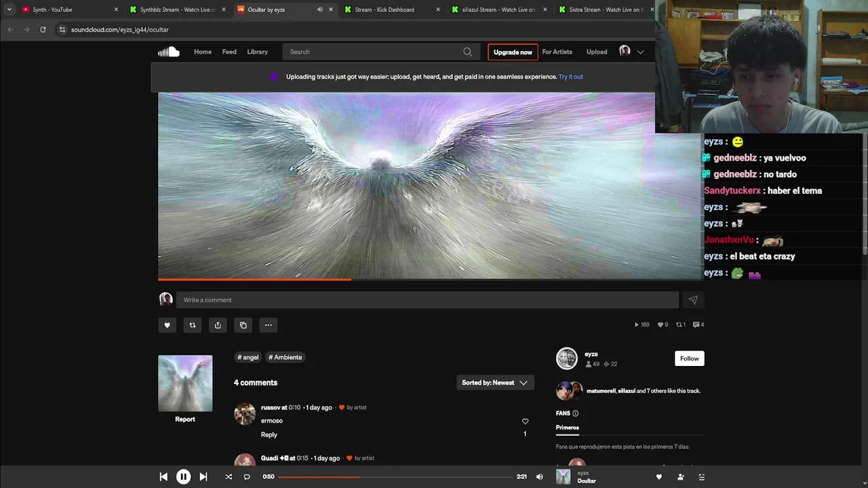Screen dimensions: 868x488
Task: Follow the artist eyzs
Action: (690, 359)
